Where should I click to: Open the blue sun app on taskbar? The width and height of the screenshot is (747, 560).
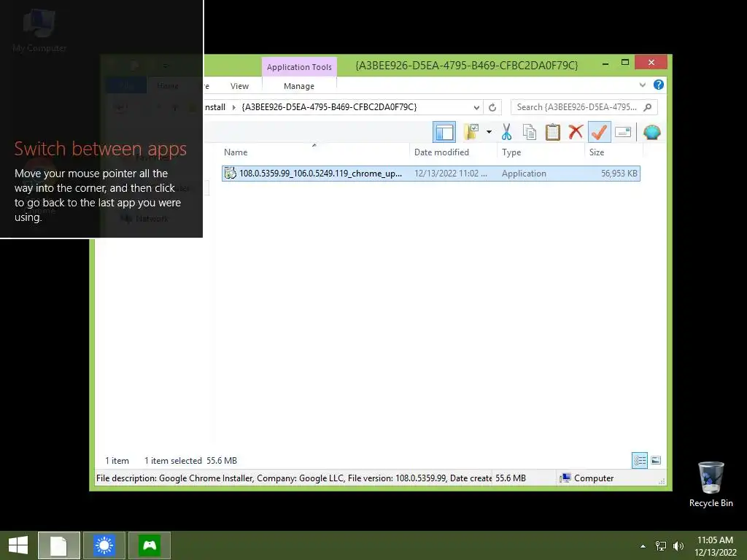[104, 545]
